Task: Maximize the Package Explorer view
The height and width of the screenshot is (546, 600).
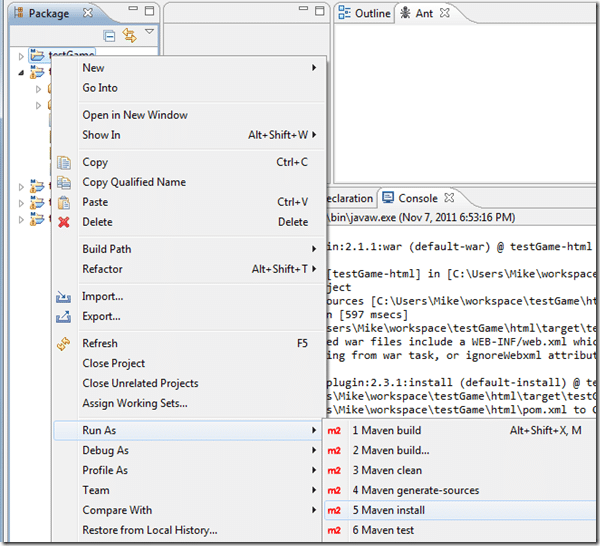Action: 150,11
